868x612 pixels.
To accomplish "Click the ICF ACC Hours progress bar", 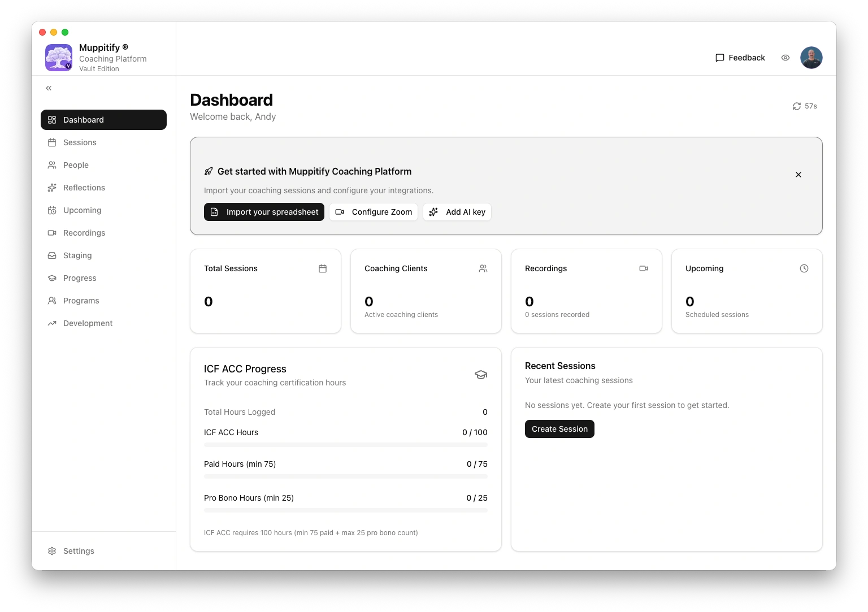I will [345, 445].
